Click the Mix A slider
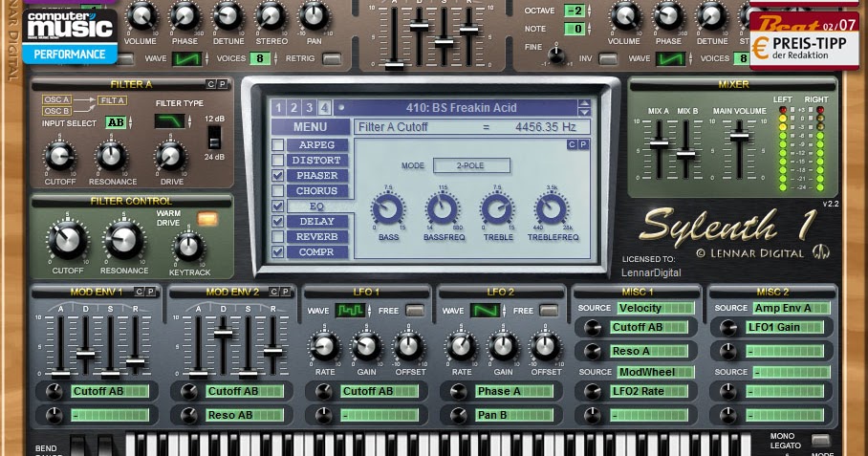 [659, 144]
